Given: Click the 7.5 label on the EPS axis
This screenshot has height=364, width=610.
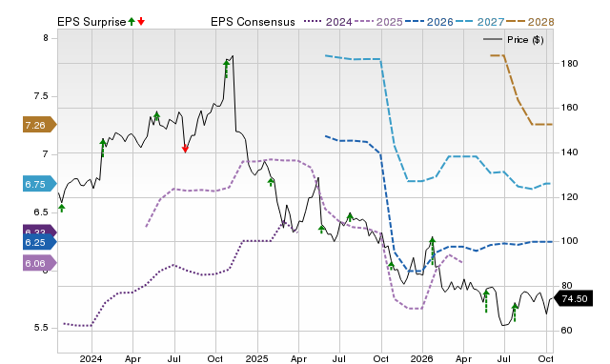Looking at the screenshot, I should (41, 96).
